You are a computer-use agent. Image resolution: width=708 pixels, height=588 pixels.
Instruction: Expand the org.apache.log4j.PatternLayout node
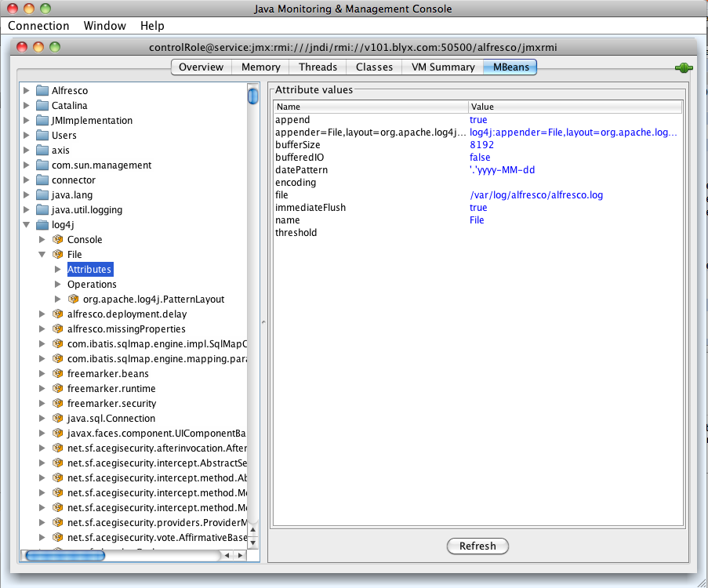click(58, 299)
